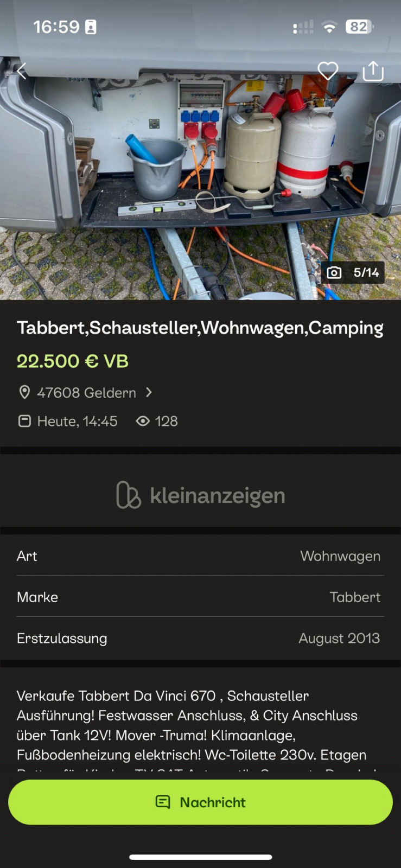Screen dimensions: 401x868
Task: Select the Erstzulassung August 2013 row
Action: (200, 638)
